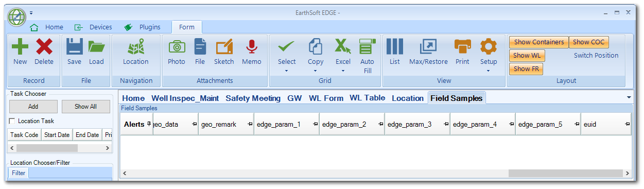Image resolution: width=644 pixels, height=189 pixels.
Task: Click the task list horizontal scrollbar thumb
Action: click(47, 148)
